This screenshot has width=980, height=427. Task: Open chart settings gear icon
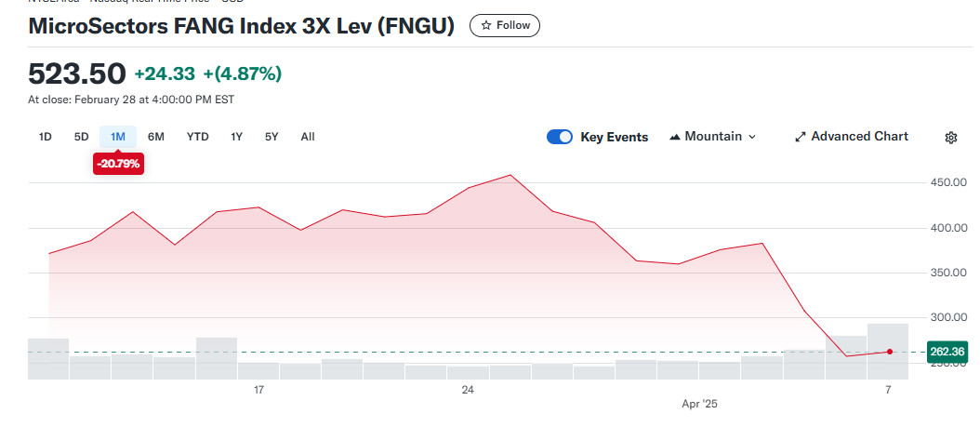[950, 138]
